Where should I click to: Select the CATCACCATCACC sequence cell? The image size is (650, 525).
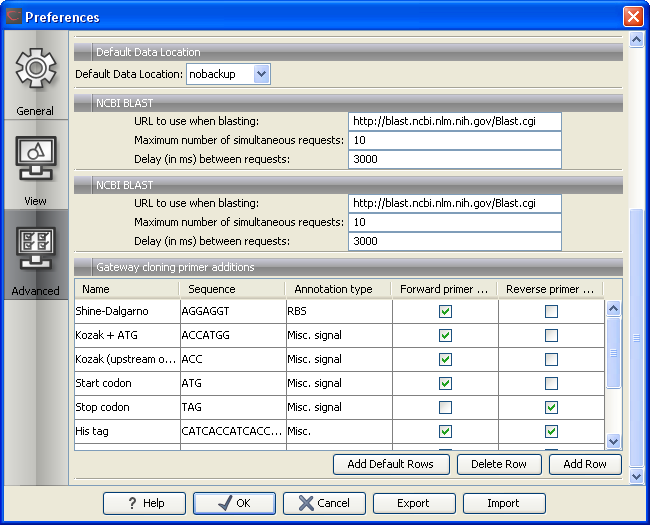(233, 432)
